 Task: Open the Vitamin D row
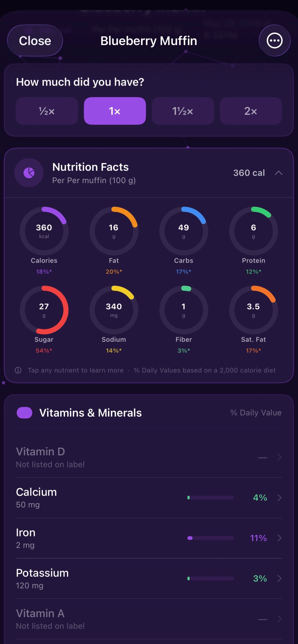(149, 457)
